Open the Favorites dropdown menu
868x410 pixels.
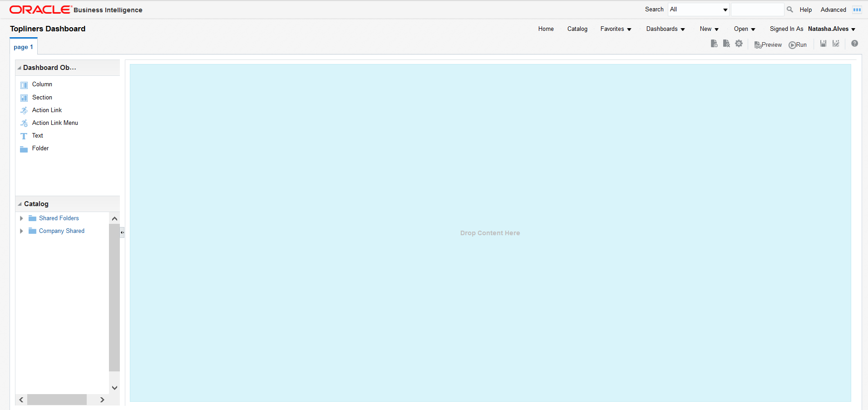(x=616, y=29)
